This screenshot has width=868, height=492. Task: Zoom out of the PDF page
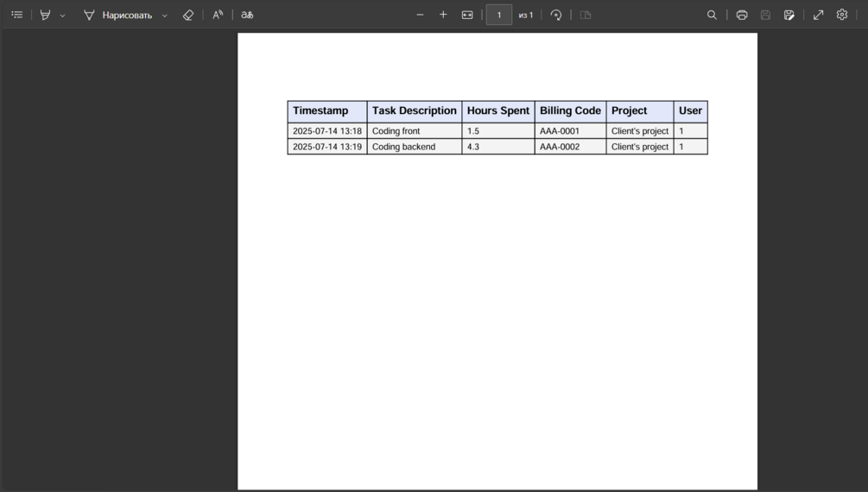[420, 15]
